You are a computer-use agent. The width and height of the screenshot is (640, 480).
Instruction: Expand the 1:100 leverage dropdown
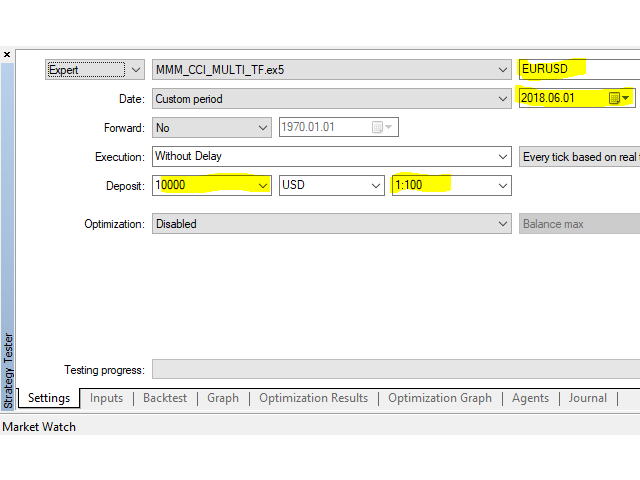[x=502, y=186]
